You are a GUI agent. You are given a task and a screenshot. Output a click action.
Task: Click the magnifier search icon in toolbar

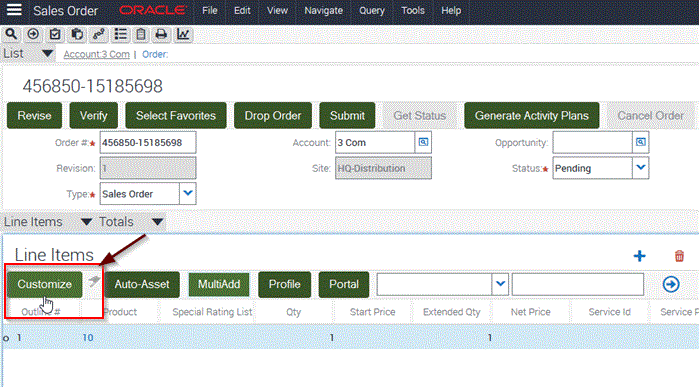(11, 34)
